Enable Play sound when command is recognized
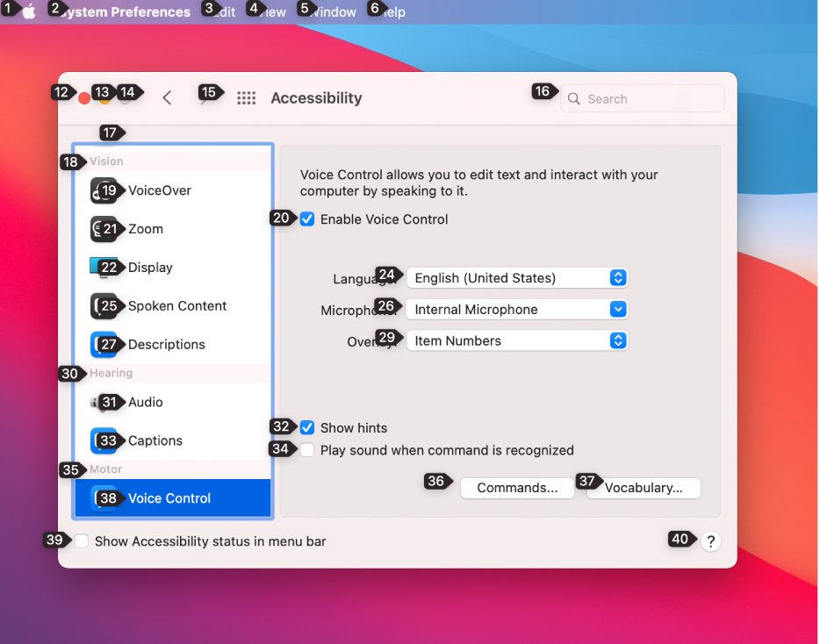 coord(307,450)
